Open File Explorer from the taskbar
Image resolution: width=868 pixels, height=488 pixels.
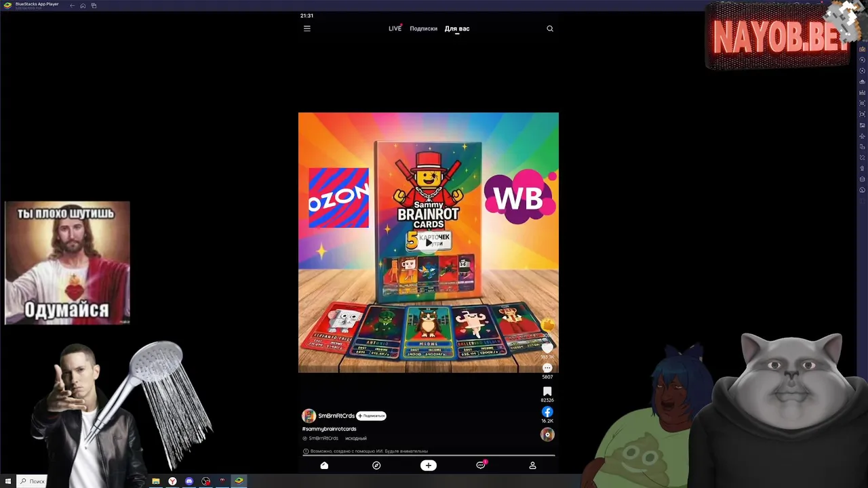(x=156, y=481)
